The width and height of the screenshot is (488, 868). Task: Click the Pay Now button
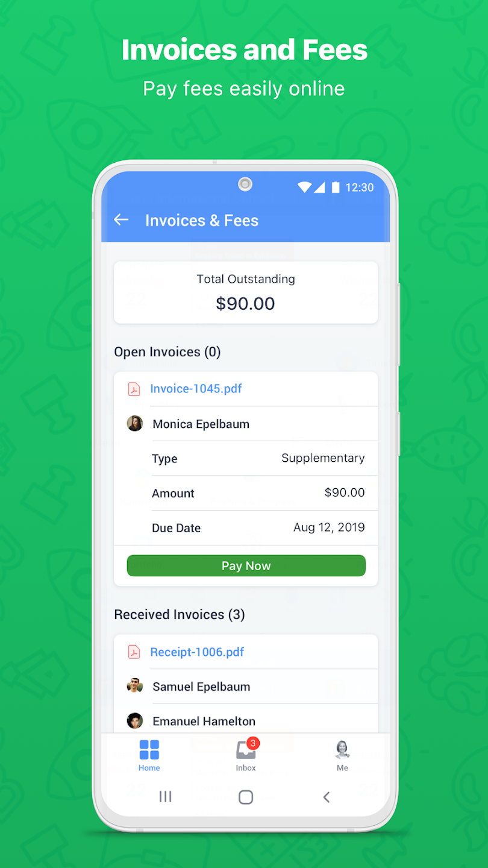click(x=246, y=565)
